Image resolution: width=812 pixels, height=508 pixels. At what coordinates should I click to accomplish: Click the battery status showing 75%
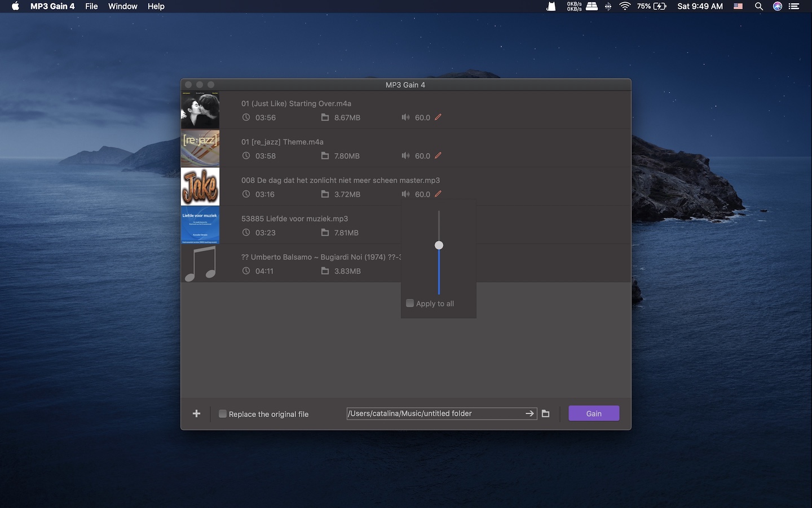652,6
